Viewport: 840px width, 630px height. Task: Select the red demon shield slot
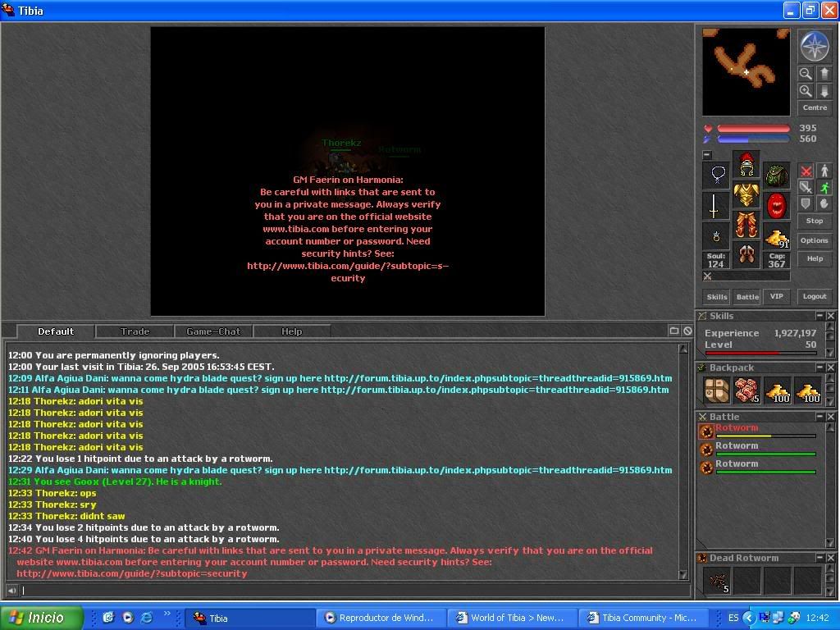776,206
